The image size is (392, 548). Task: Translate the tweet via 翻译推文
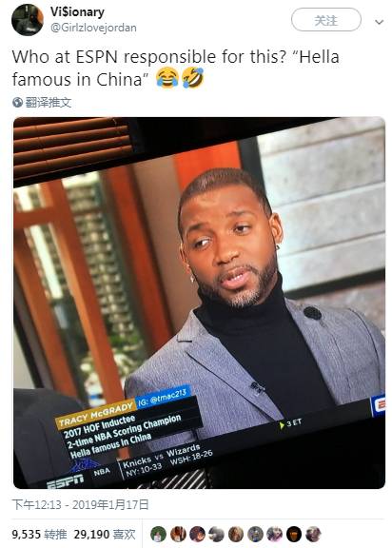49,103
